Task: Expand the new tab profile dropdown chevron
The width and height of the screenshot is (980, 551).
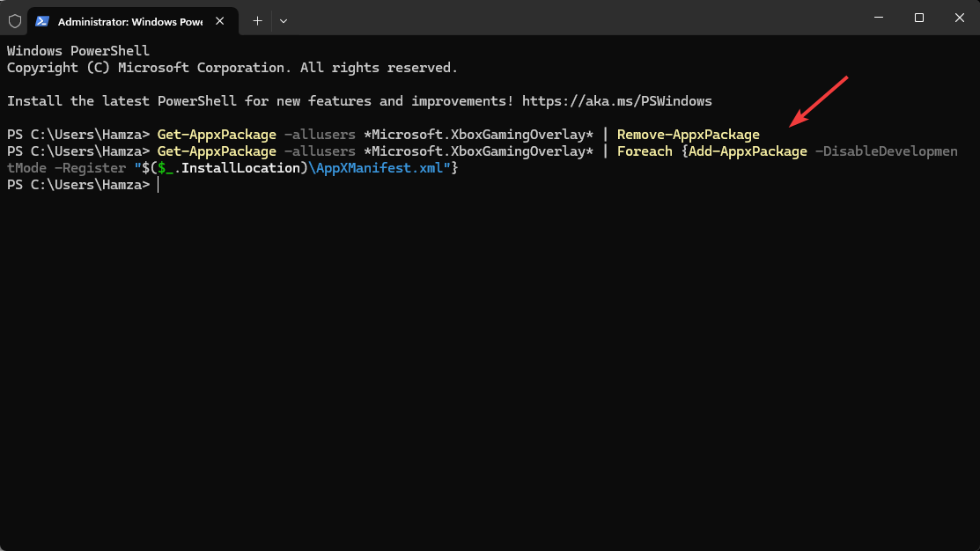Action: coord(283,20)
